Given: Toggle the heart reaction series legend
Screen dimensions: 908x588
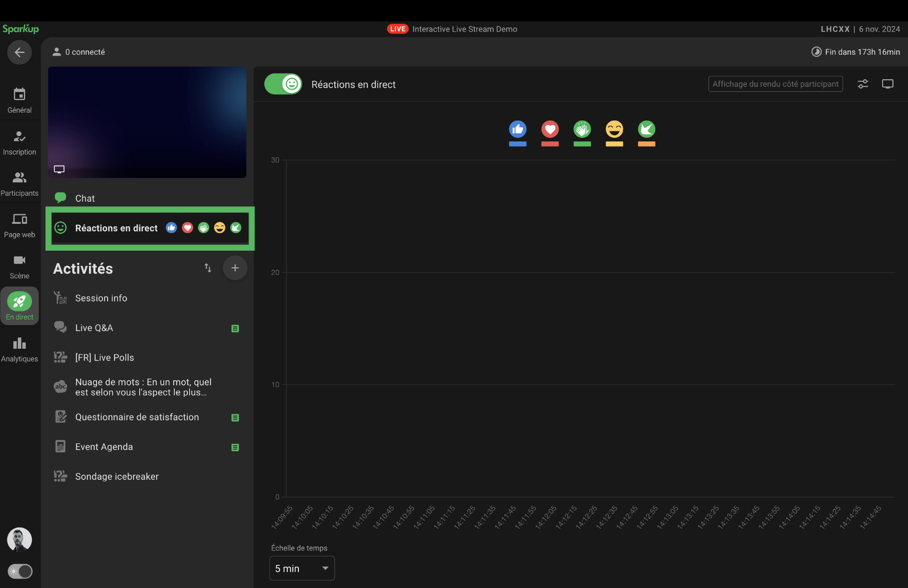Looking at the screenshot, I should pos(550,133).
